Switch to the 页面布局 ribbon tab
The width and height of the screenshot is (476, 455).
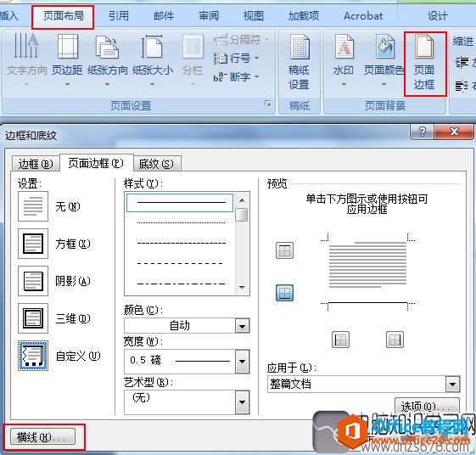(x=63, y=16)
